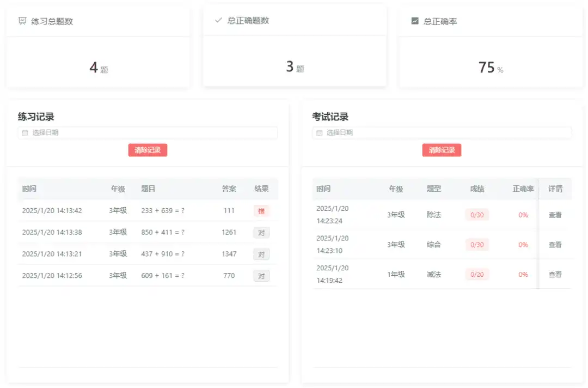Click the 对 result tag for 437 + 910
588x388 pixels.
261,254
